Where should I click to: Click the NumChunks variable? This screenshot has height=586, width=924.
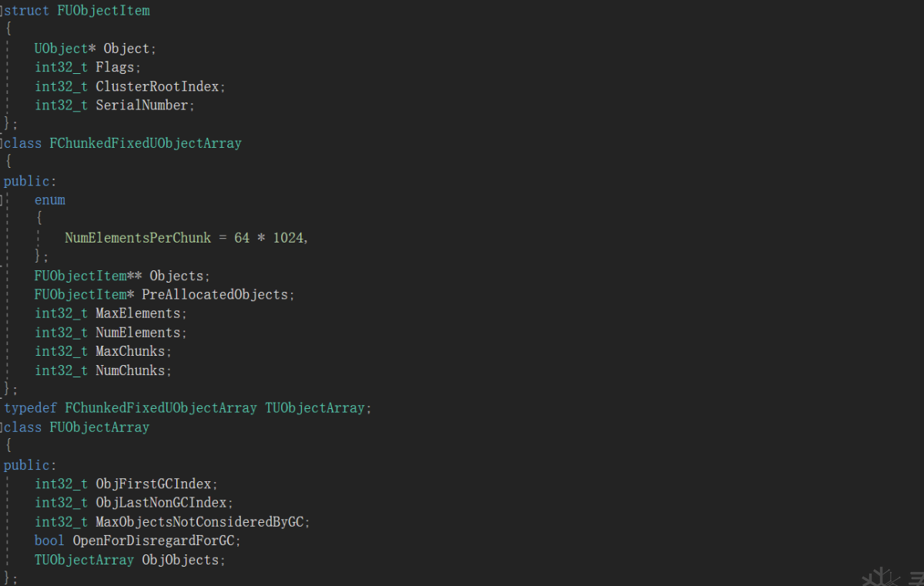[x=131, y=370]
